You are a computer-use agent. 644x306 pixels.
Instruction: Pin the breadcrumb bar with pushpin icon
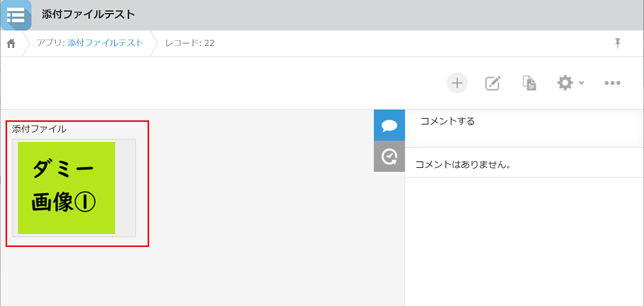pyautogui.click(x=617, y=43)
